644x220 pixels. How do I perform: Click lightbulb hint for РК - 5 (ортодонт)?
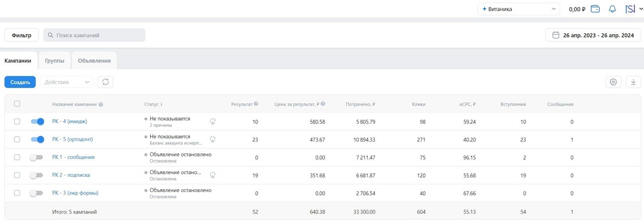213,140
